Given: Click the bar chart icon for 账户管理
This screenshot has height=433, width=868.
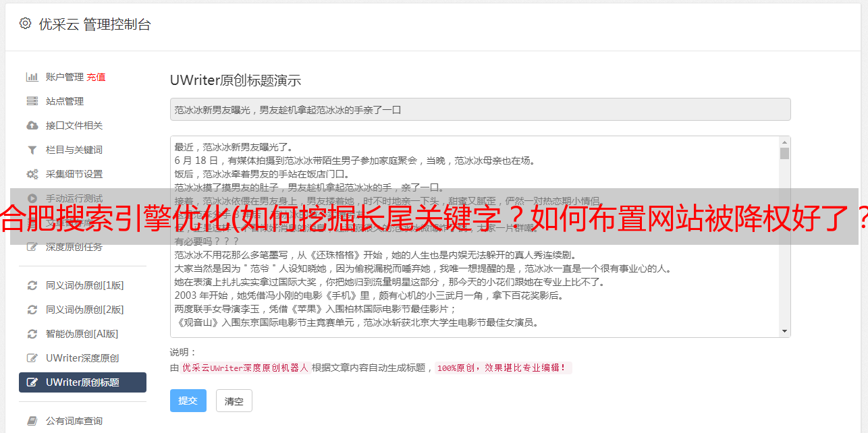Looking at the screenshot, I should [x=32, y=77].
